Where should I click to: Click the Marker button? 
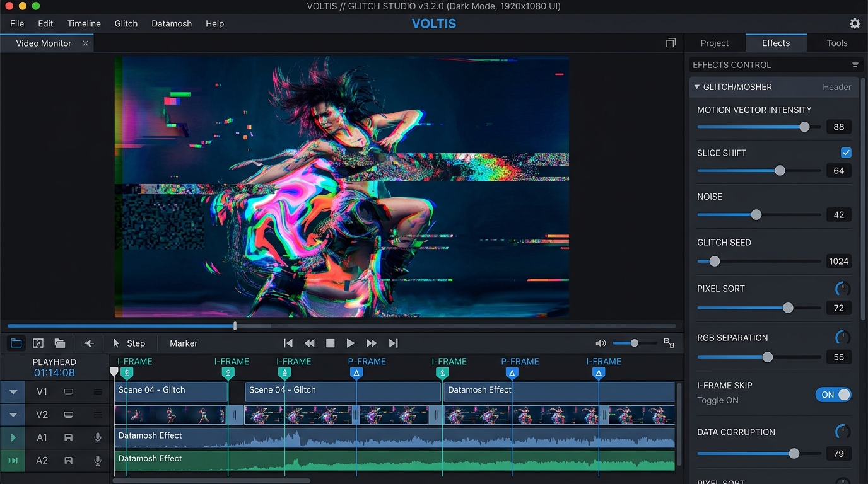184,343
